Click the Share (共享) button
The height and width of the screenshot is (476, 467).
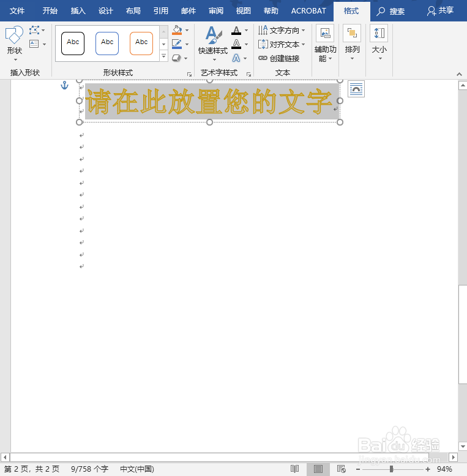(440, 10)
